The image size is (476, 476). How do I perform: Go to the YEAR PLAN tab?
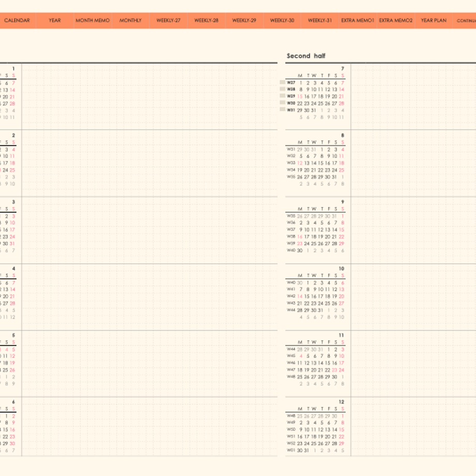(x=434, y=20)
